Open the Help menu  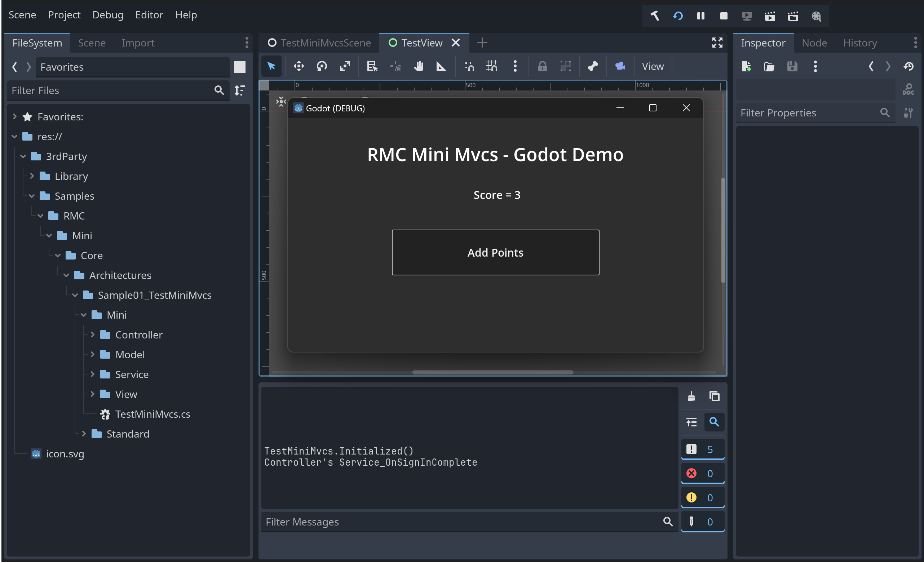click(186, 15)
